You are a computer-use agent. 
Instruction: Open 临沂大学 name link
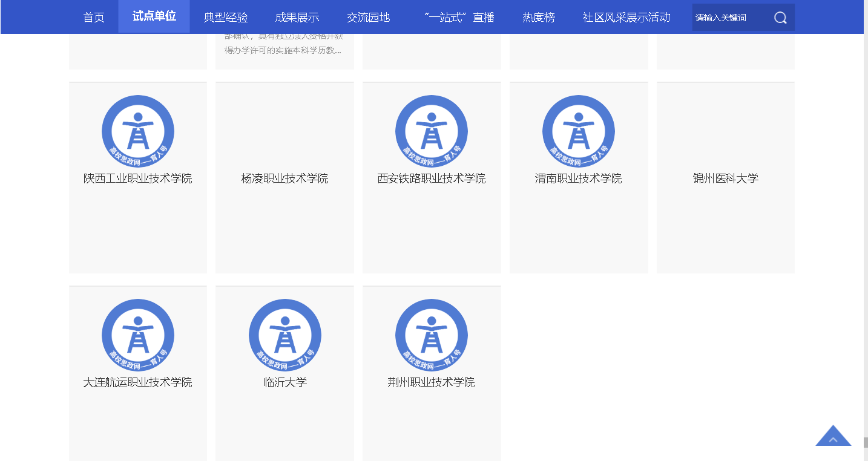point(285,382)
